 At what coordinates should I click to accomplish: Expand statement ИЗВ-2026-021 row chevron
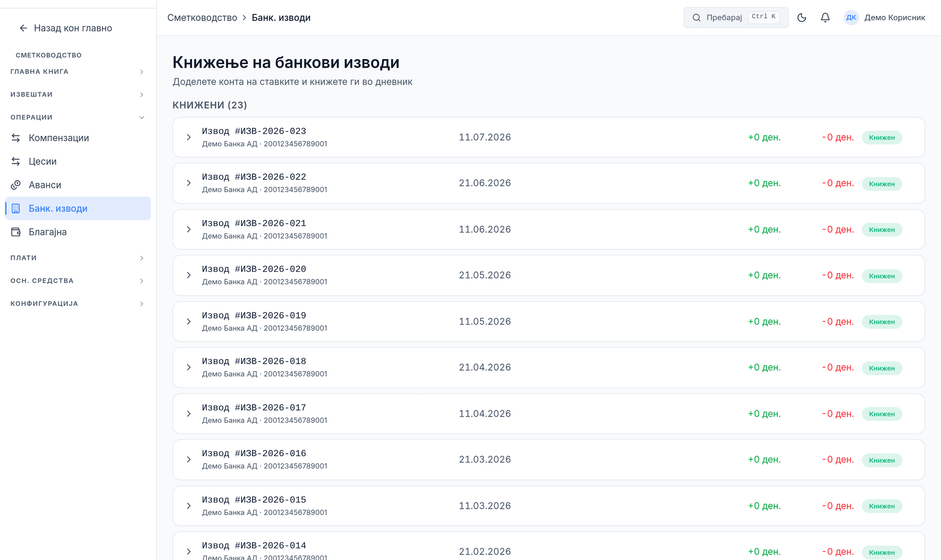point(188,229)
